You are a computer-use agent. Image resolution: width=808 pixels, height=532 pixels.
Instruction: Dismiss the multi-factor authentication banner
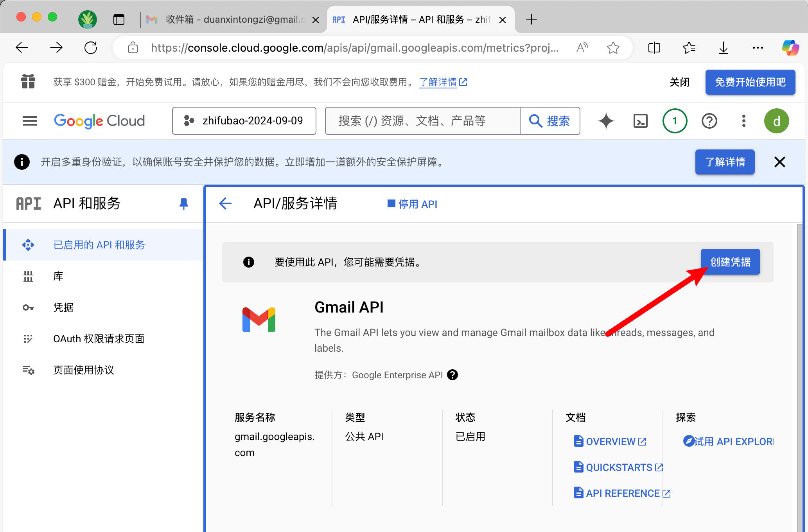[779, 162]
